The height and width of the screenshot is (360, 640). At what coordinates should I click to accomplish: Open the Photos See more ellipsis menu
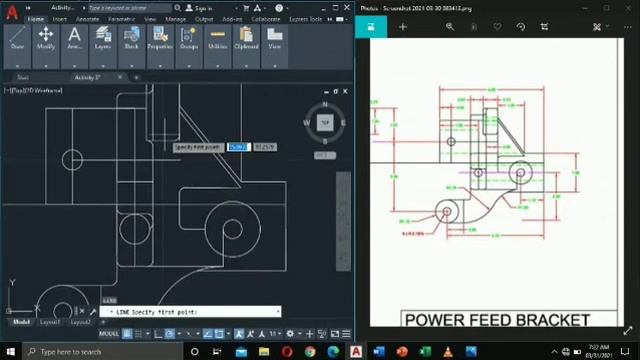click(627, 27)
